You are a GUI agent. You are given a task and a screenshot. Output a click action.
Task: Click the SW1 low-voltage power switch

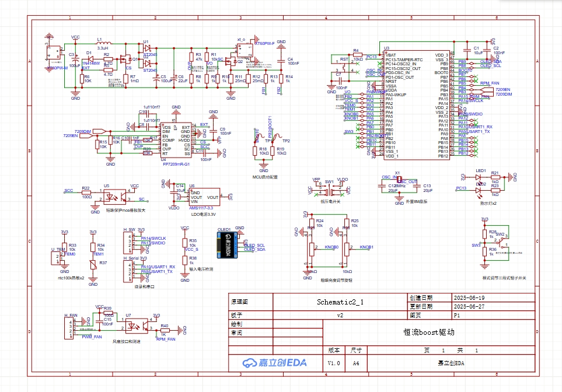point(330,190)
